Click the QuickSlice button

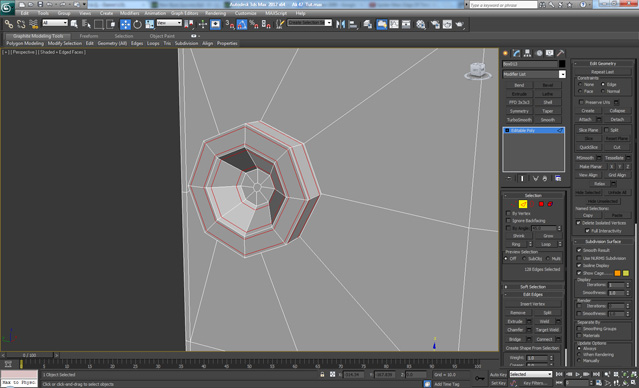pos(588,147)
